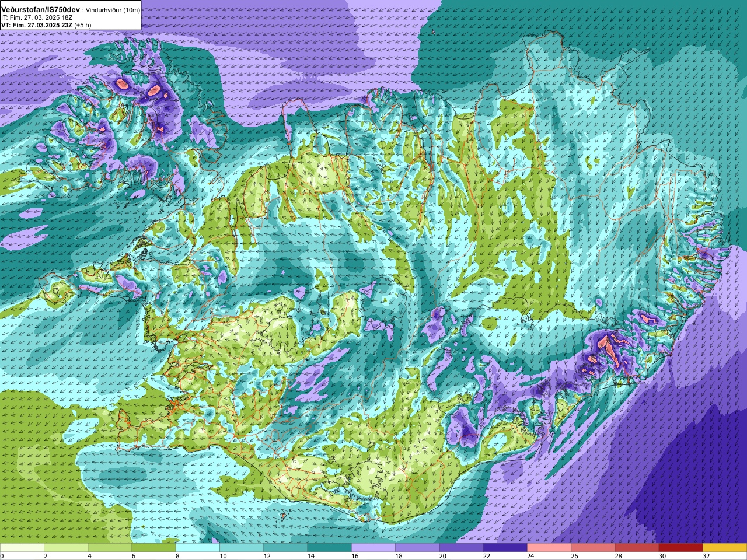
Task: Click the '(+5 h)' forecast offset text
Action: [x=82, y=26]
